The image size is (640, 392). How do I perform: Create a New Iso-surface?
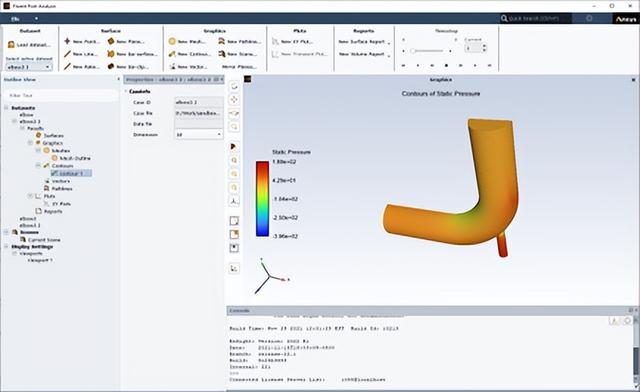[x=132, y=54]
